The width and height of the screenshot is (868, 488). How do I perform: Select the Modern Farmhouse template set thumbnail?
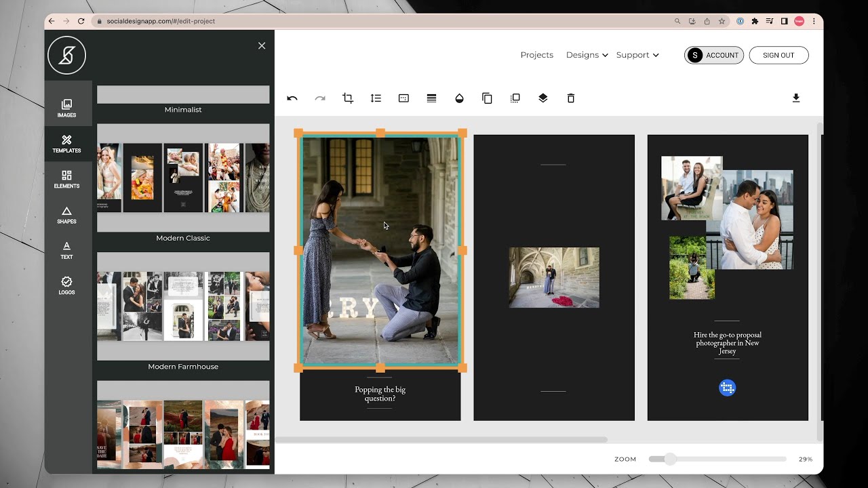point(183,306)
